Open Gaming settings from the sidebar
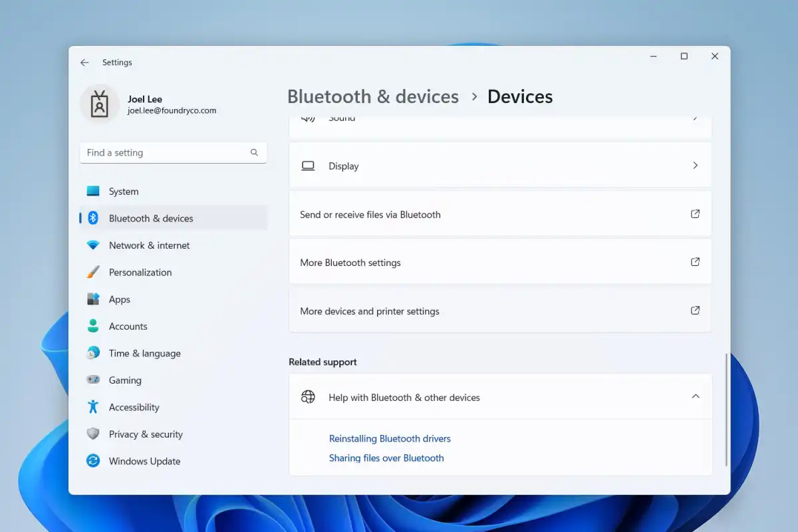798x532 pixels. click(x=125, y=380)
